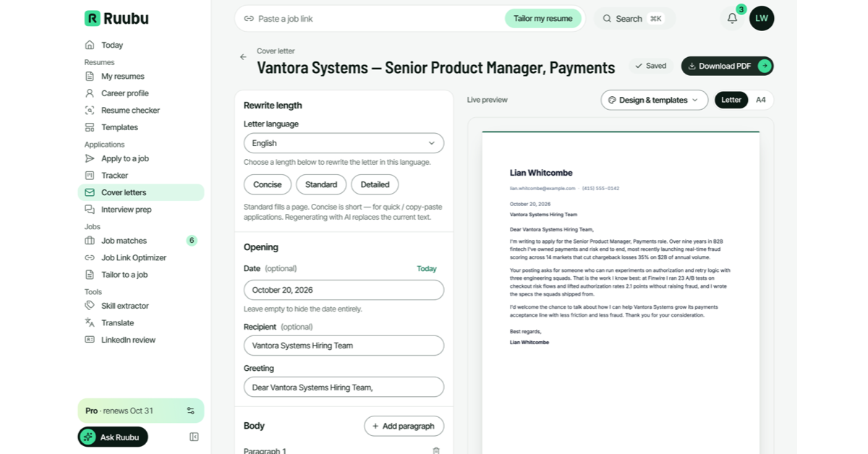The image size is (868, 454).
Task: Click the Ruubu logo
Action: [116, 19]
